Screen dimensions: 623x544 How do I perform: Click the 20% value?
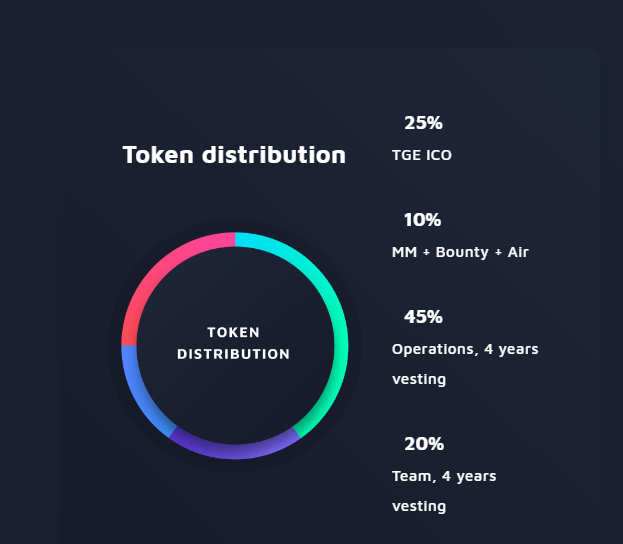point(423,444)
